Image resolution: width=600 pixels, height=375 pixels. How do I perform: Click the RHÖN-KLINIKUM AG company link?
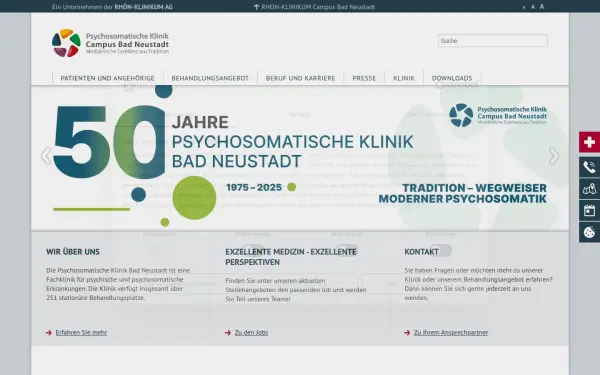coord(143,7)
